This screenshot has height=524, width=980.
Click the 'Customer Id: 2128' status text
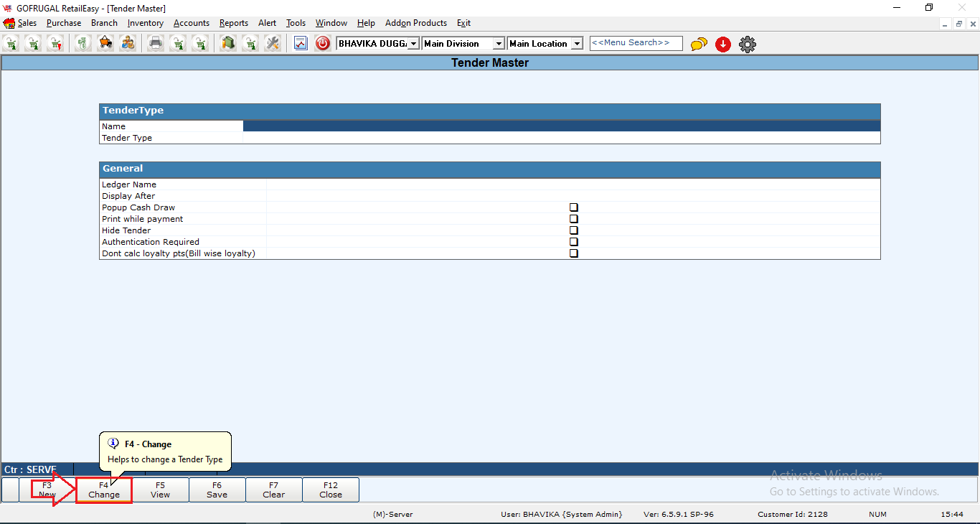click(x=793, y=515)
